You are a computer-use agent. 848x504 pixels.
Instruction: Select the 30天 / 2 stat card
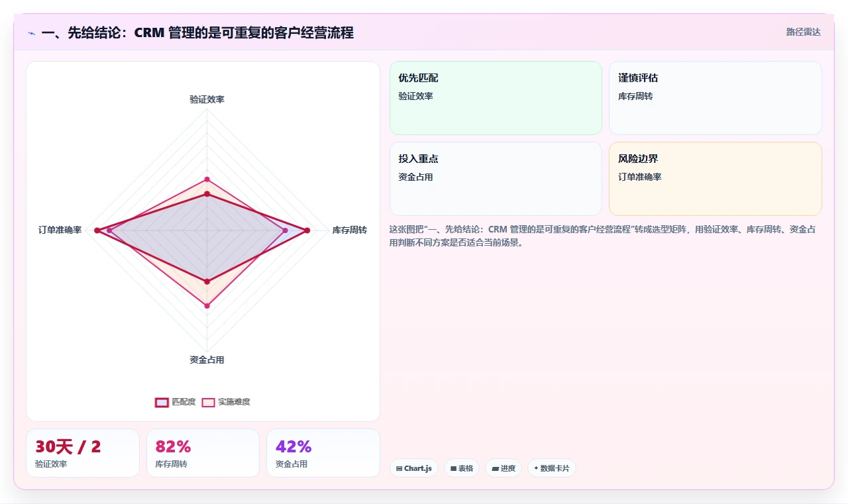click(83, 453)
